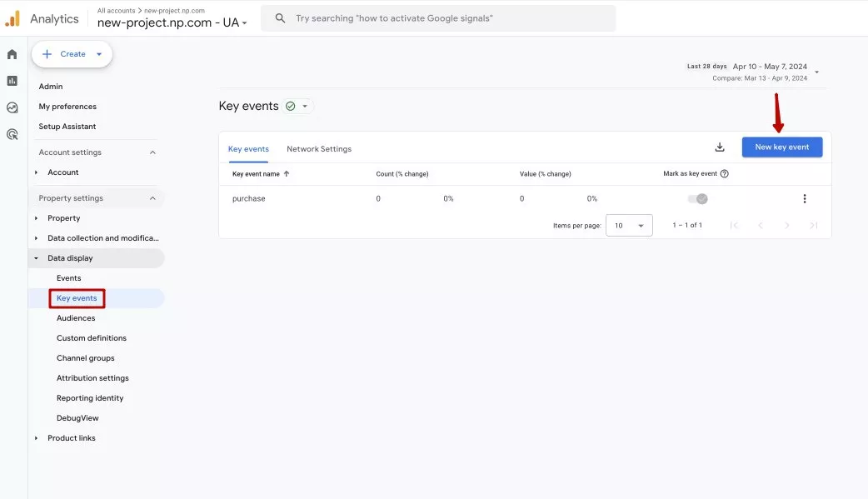Open the Reports bar chart icon
The height and width of the screenshot is (499, 868).
pyautogui.click(x=12, y=81)
